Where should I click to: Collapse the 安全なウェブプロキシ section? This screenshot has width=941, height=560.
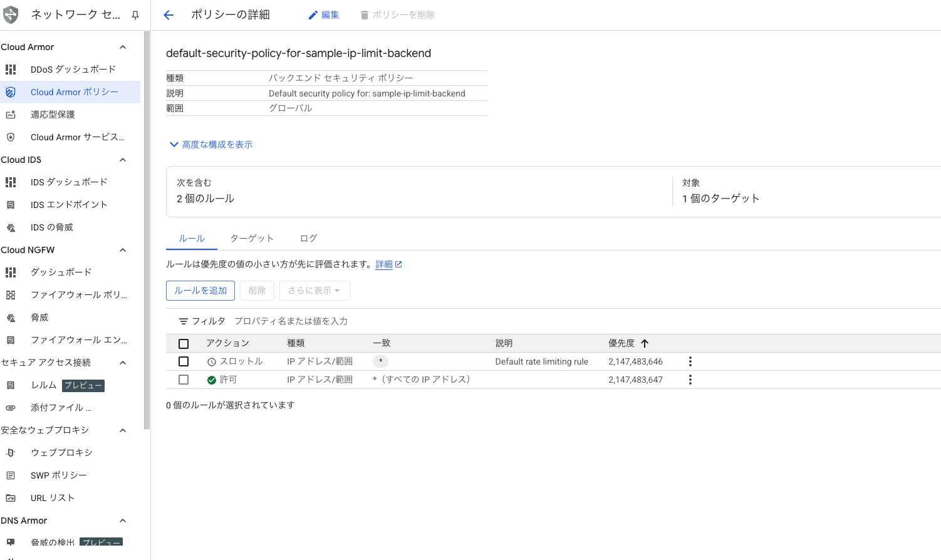tap(123, 430)
